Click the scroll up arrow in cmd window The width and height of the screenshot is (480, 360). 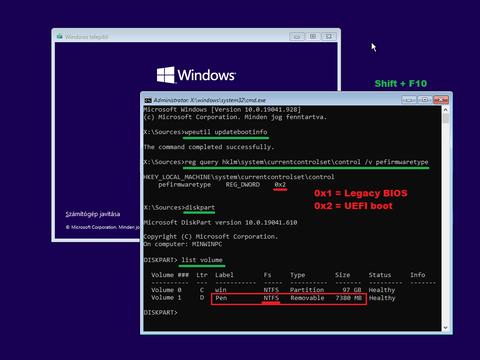tap(445, 110)
